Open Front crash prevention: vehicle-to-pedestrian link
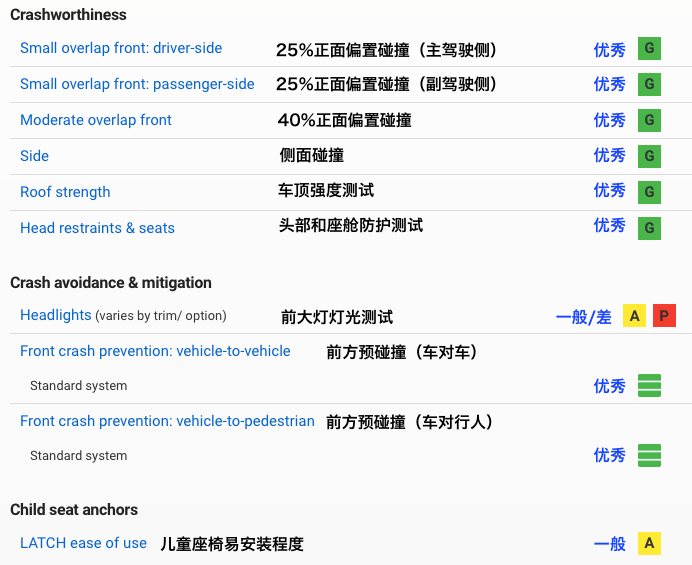This screenshot has width=692, height=565. [167, 421]
